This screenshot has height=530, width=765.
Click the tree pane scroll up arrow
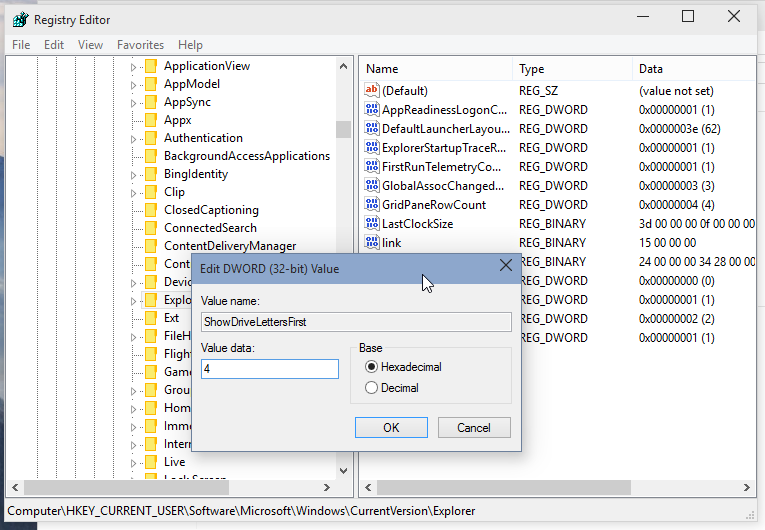[x=343, y=66]
